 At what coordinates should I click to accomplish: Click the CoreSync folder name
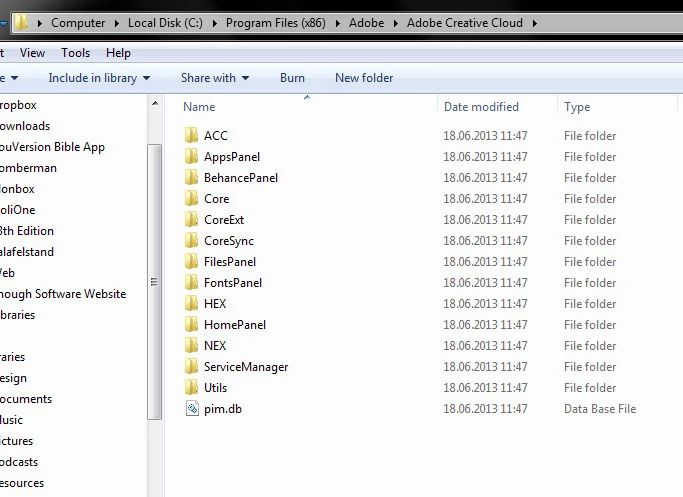229,241
